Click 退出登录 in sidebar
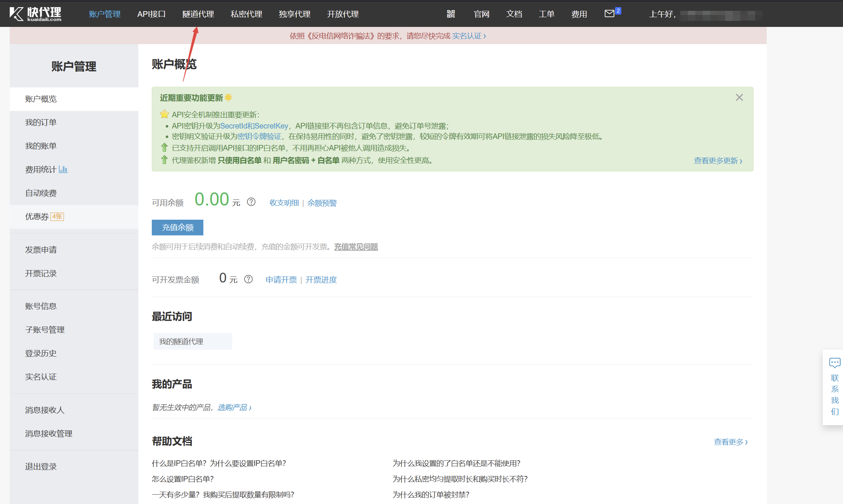Image resolution: width=843 pixels, height=504 pixels. coord(74,467)
